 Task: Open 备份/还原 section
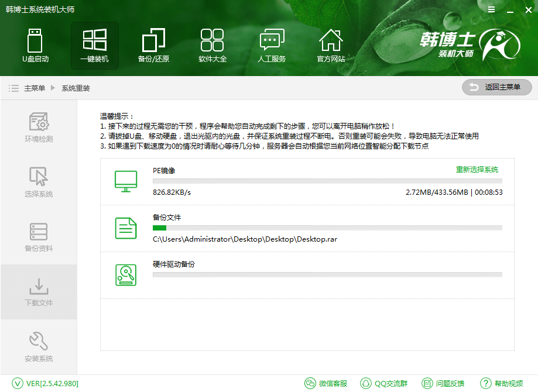coord(153,46)
